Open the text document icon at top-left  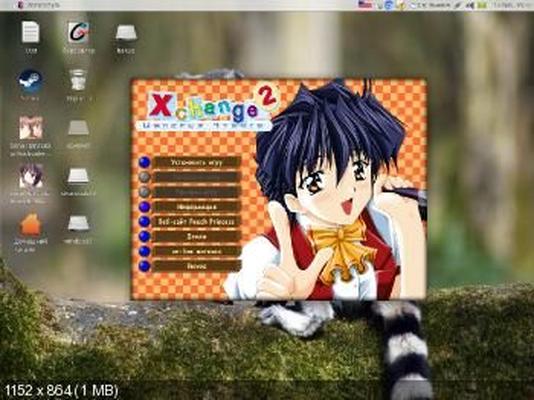(x=31, y=32)
